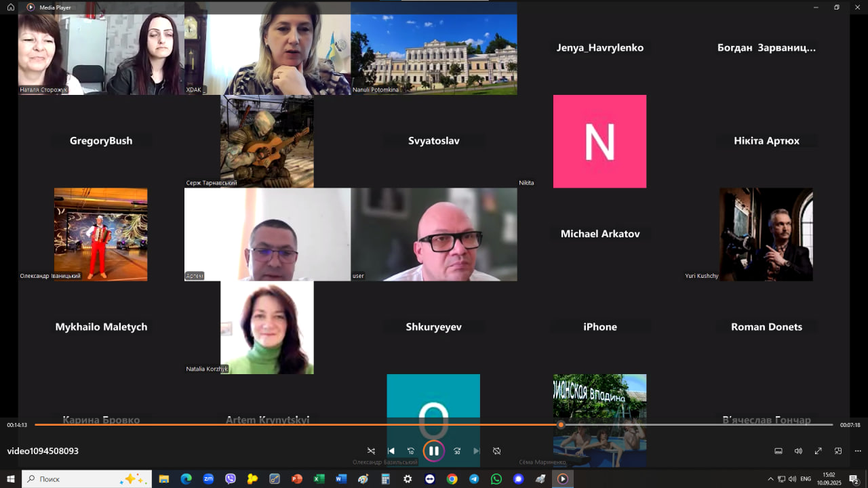Click the taskbar search box
Viewport: 868px width, 488px height.
[x=87, y=479]
